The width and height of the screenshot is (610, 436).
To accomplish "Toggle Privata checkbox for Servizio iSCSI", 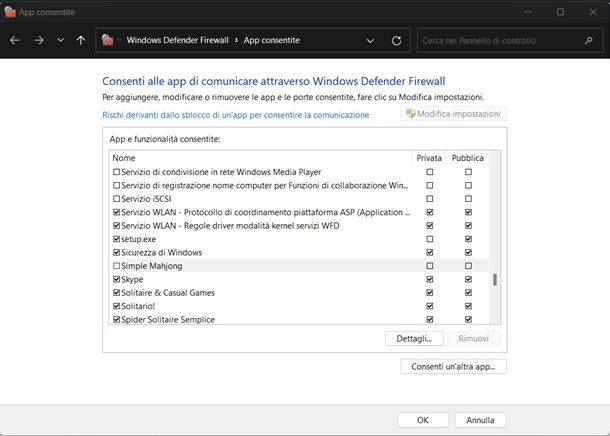I will point(429,198).
